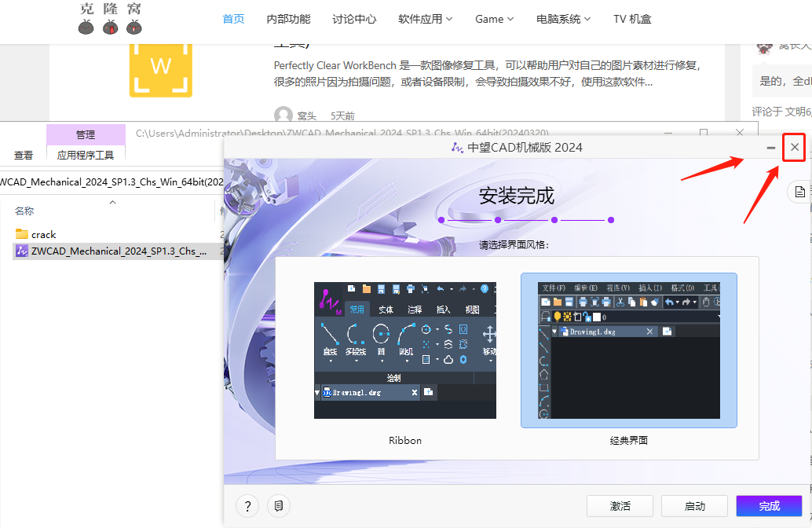
Task: Click the 启动 launch button
Action: [694, 506]
